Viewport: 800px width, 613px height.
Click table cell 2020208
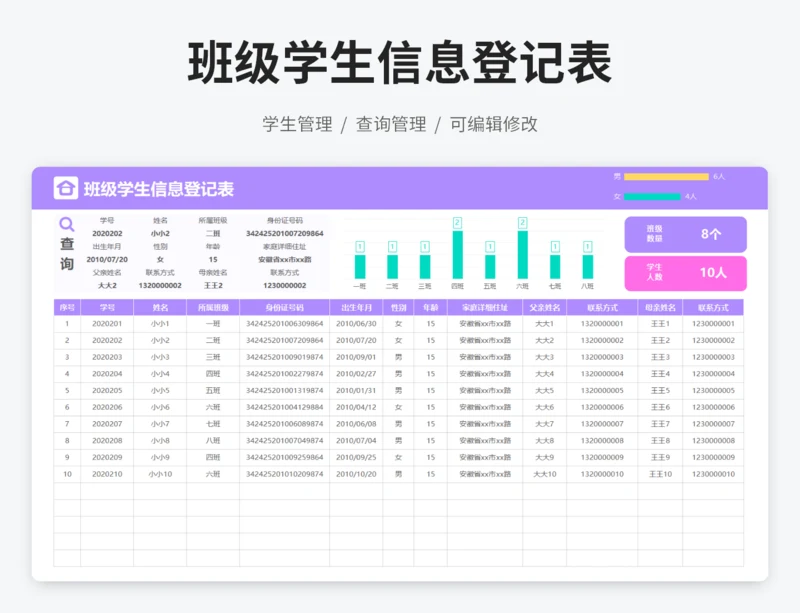[107, 440]
